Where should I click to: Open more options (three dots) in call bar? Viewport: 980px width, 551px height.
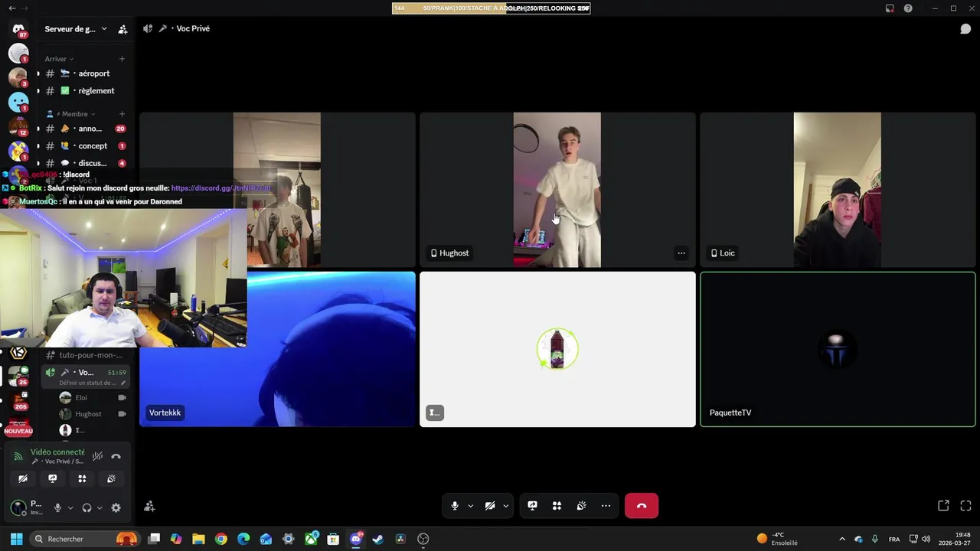[x=606, y=506]
